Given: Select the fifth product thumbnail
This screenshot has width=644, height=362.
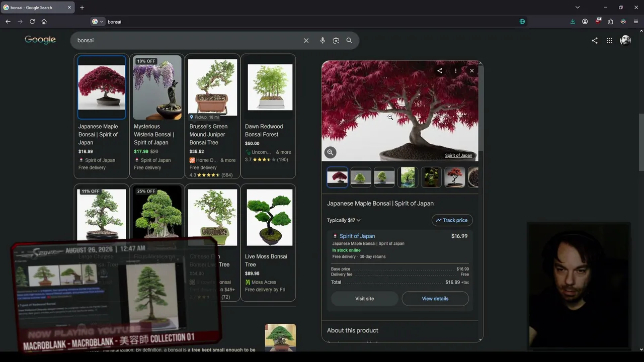Looking at the screenshot, I should (431, 177).
